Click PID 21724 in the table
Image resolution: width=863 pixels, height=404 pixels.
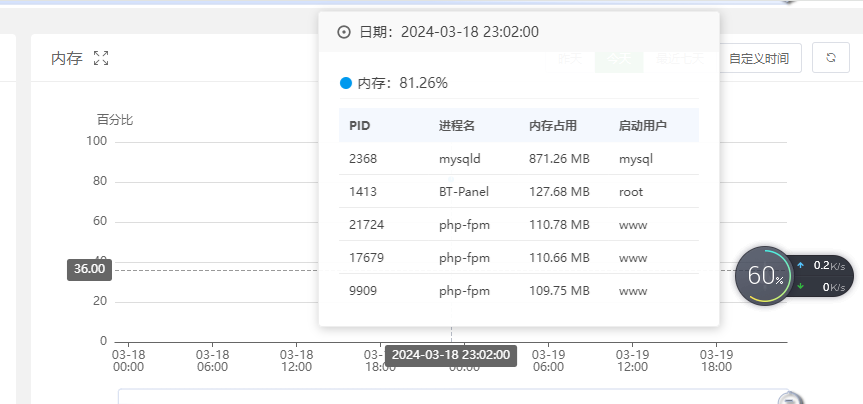coord(366,225)
